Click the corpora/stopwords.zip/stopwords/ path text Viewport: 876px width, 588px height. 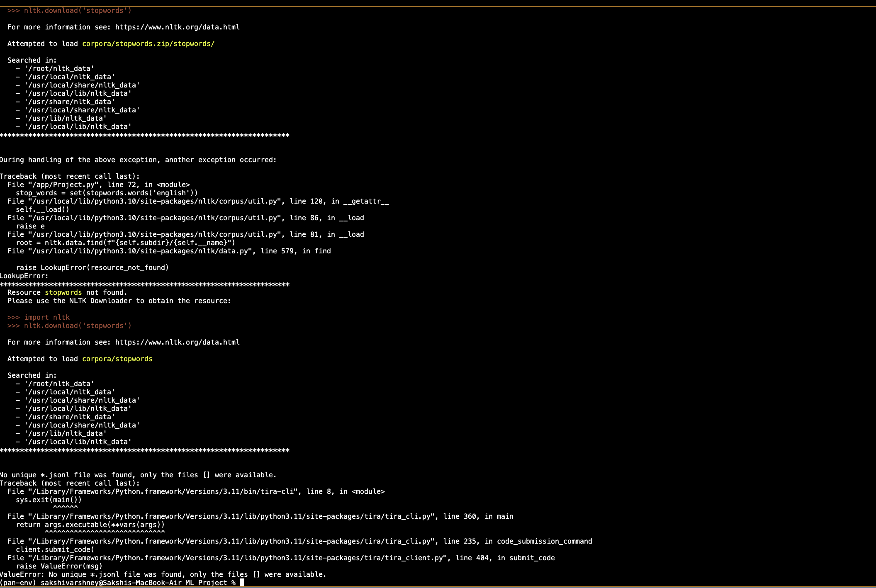148,44
